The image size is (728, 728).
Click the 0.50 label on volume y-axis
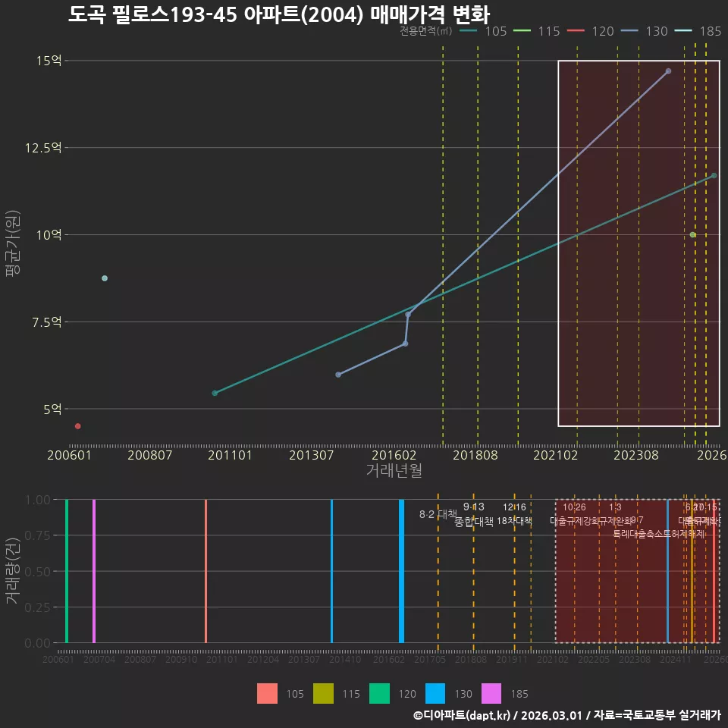coord(38,571)
